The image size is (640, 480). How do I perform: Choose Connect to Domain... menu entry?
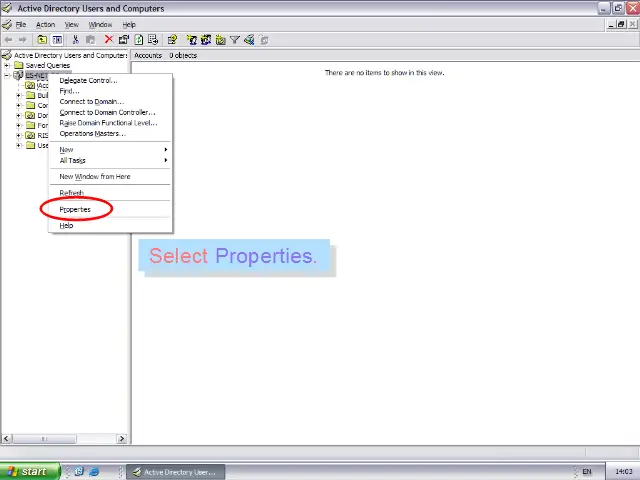pyautogui.click(x=110, y=102)
